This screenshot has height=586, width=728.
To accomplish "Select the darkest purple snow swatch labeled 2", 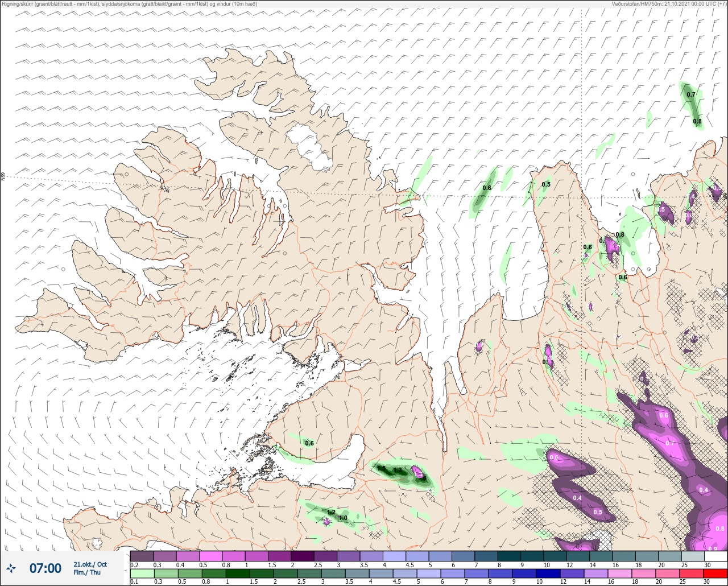I will [x=302, y=556].
